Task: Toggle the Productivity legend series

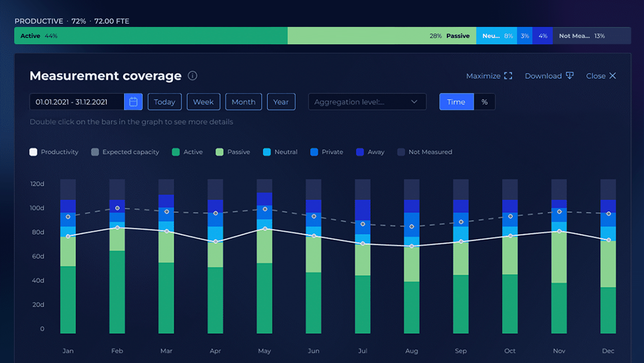Action: [x=54, y=152]
